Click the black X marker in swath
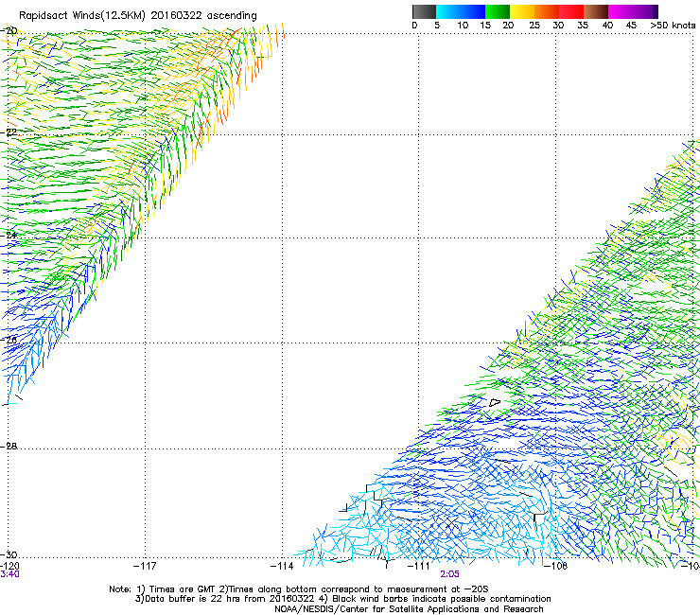Image resolution: width=700 pixels, height=615 pixels. pos(452,522)
